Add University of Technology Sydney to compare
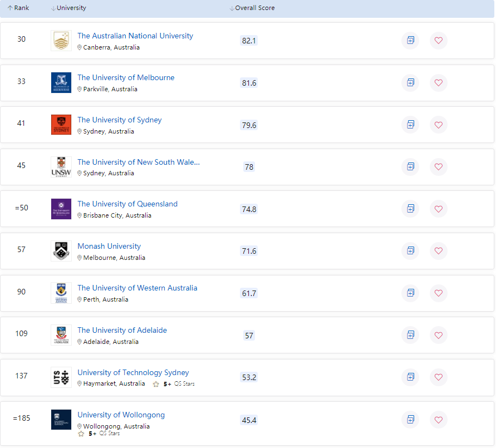This screenshot has height=448, width=496. tap(410, 377)
